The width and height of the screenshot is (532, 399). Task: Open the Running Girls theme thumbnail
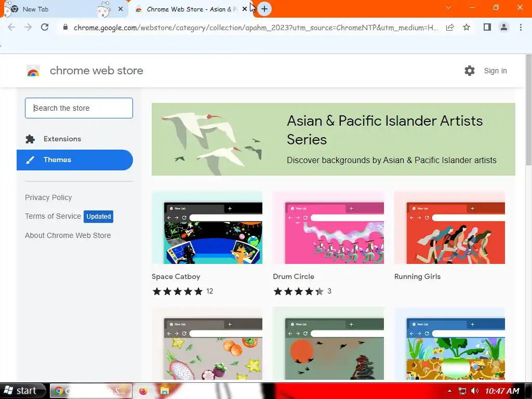click(449, 228)
